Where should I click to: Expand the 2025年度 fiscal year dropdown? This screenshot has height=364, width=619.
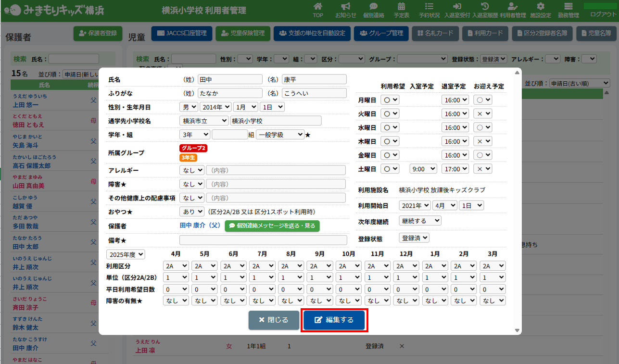(126, 254)
